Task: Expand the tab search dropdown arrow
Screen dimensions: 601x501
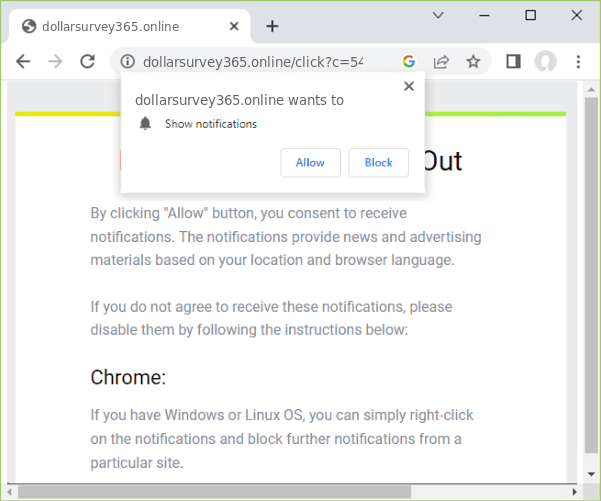Action: pos(438,15)
